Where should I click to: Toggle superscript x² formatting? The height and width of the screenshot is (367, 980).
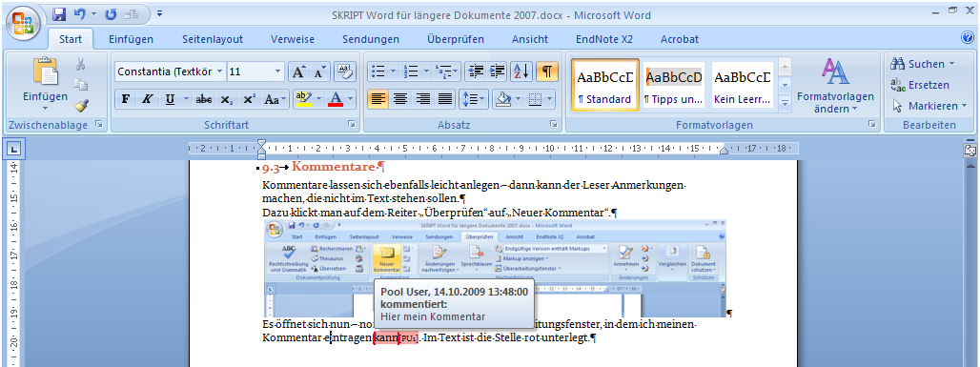tap(249, 99)
